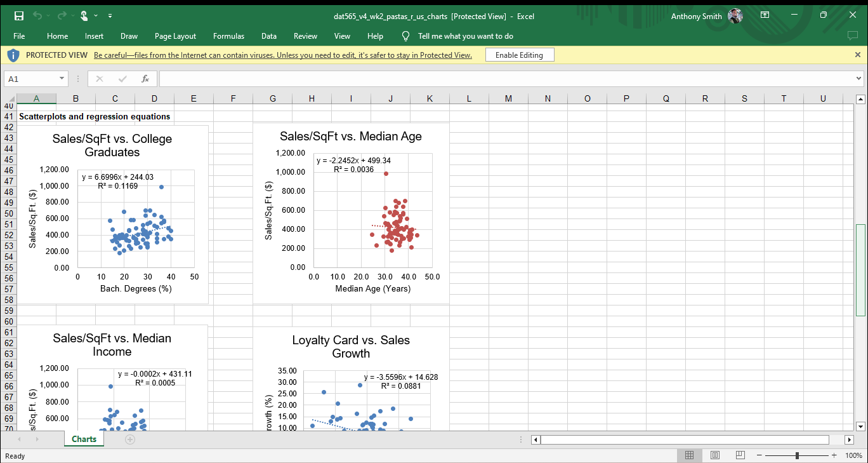The width and height of the screenshot is (868, 463).
Task: Click the Redo arrow icon
Action: pos(62,16)
